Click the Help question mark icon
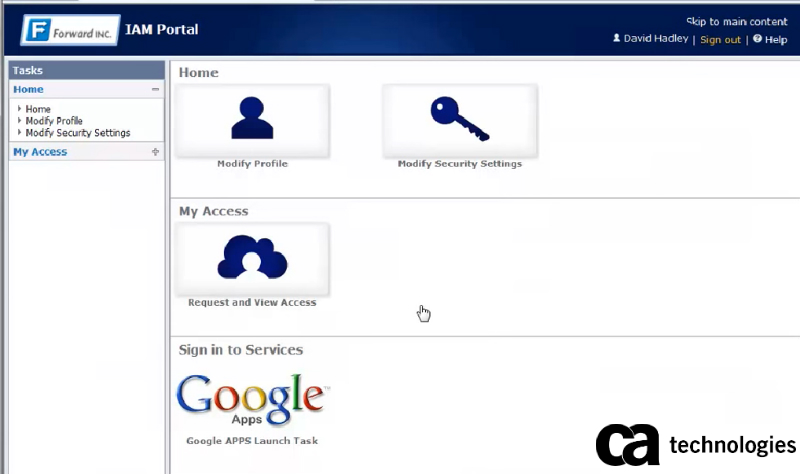 [757, 39]
